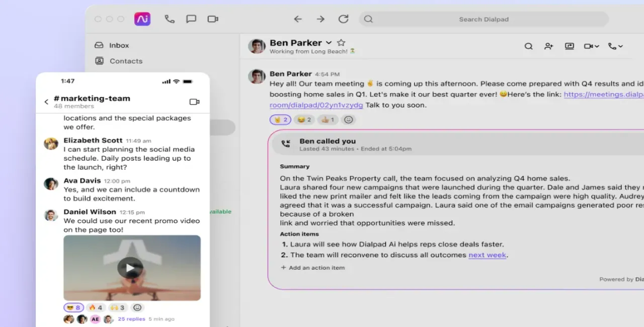Click the Summary heading in the call card
Image resolution: width=644 pixels, height=327 pixels.
pyautogui.click(x=295, y=167)
